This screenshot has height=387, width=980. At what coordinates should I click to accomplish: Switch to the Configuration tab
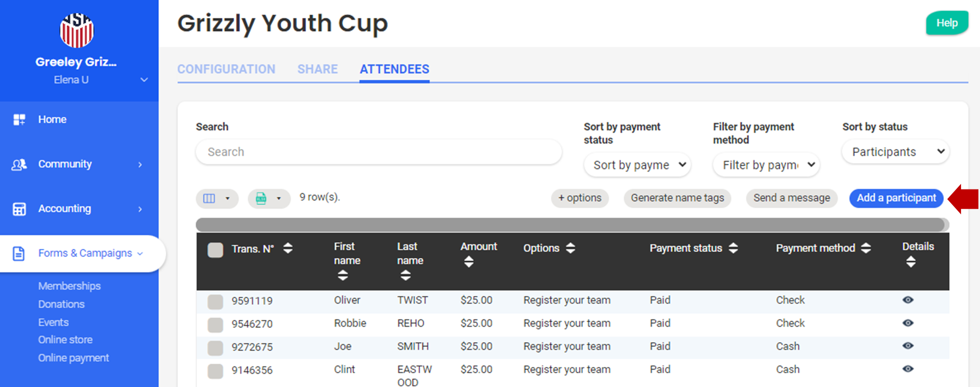coord(226,69)
